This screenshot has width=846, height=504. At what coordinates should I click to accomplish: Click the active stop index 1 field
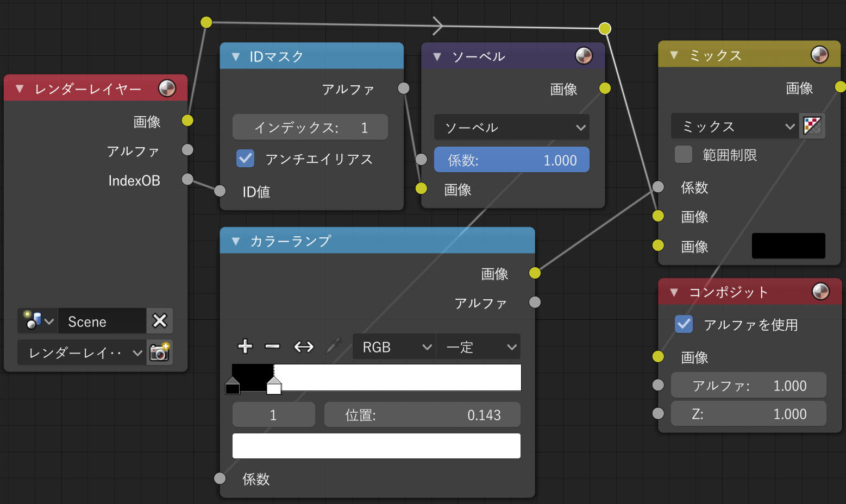coord(273,414)
